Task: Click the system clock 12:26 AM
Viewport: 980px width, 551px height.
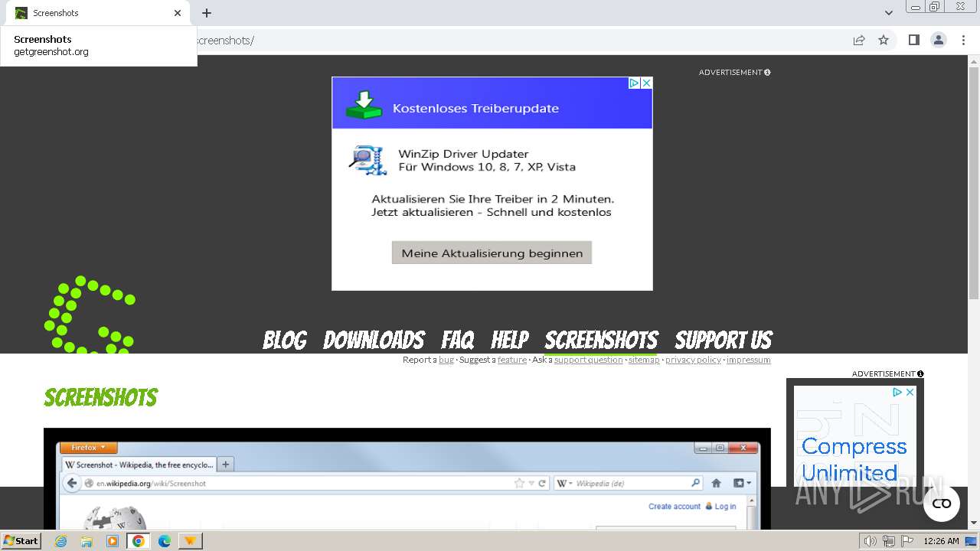Action: tap(941, 541)
